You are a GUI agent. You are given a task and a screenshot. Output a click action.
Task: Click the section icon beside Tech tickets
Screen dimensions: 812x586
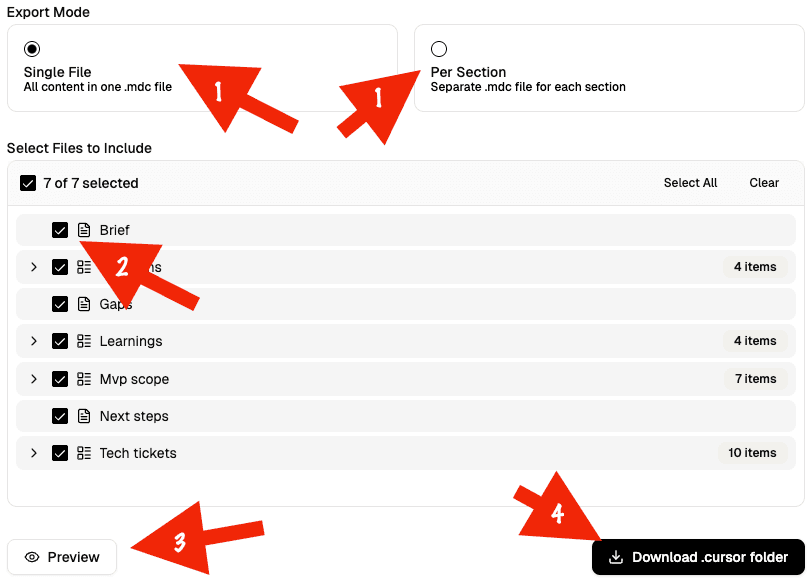[85, 453]
